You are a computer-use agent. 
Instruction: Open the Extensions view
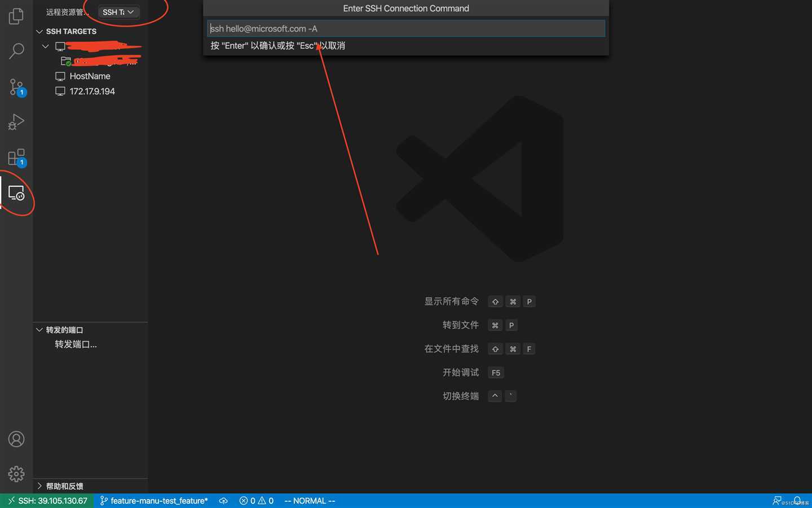tap(16, 157)
